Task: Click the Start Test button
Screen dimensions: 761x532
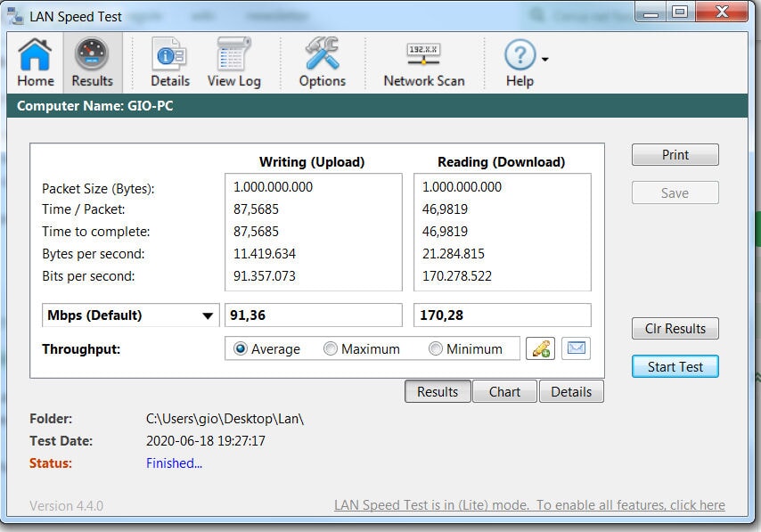Action: pos(675,367)
